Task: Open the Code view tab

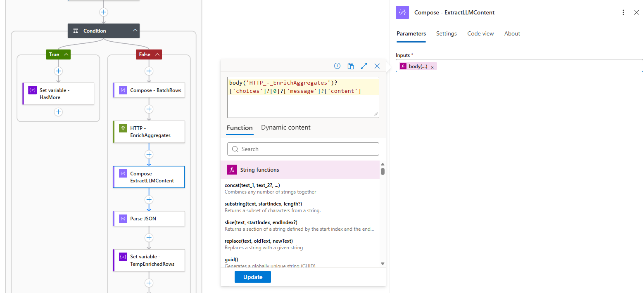Action: coord(480,34)
